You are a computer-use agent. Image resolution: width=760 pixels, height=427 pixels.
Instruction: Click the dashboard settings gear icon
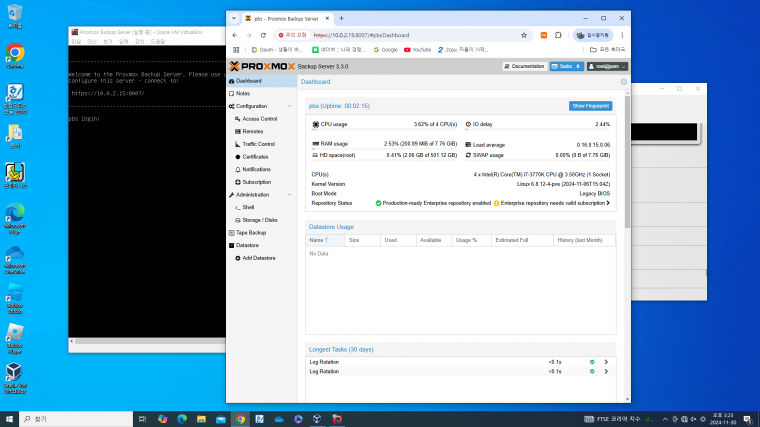point(623,82)
